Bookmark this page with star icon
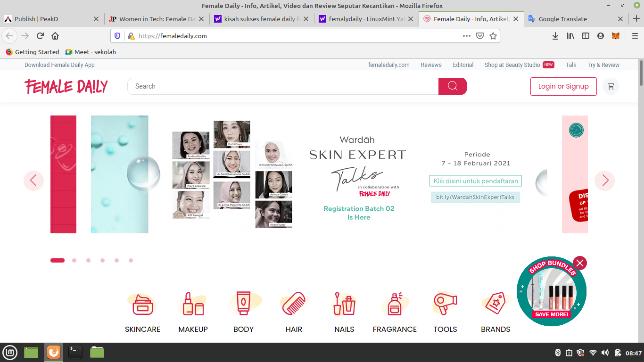Image resolution: width=644 pixels, height=362 pixels. (x=493, y=36)
